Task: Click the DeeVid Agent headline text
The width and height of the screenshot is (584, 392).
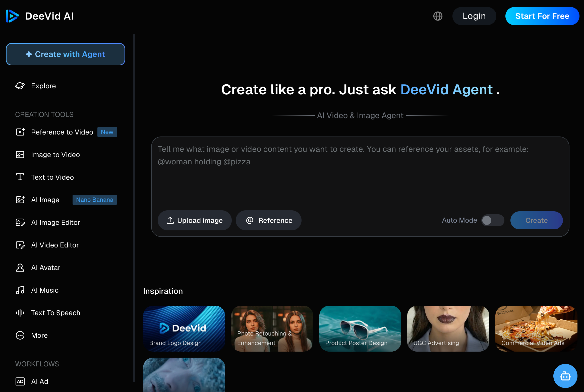Action: click(446, 90)
